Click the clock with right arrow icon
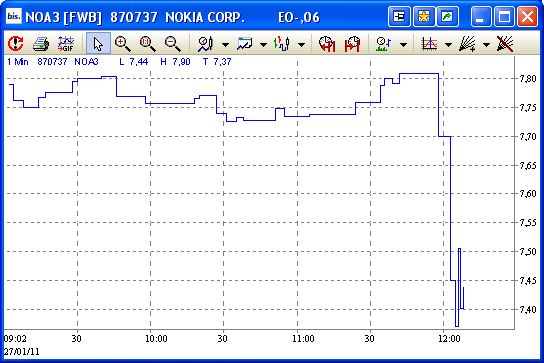Image resolution: width=544 pixels, height=363 pixels. [352, 44]
